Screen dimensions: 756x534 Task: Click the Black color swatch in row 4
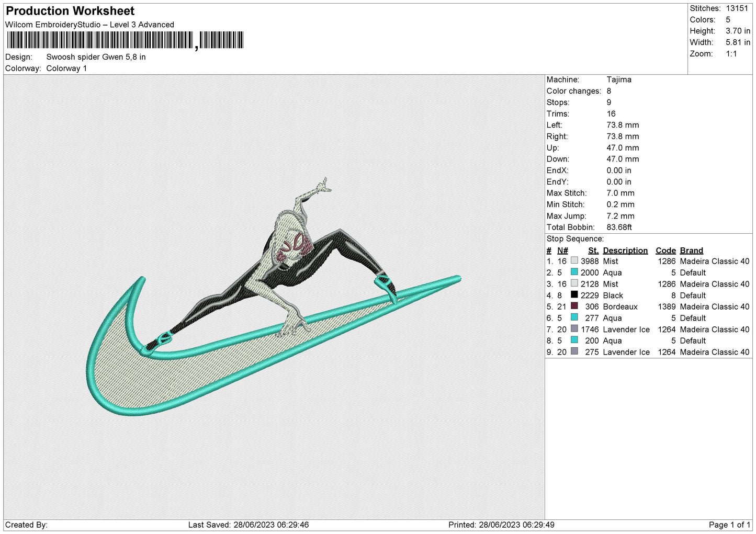pos(574,295)
